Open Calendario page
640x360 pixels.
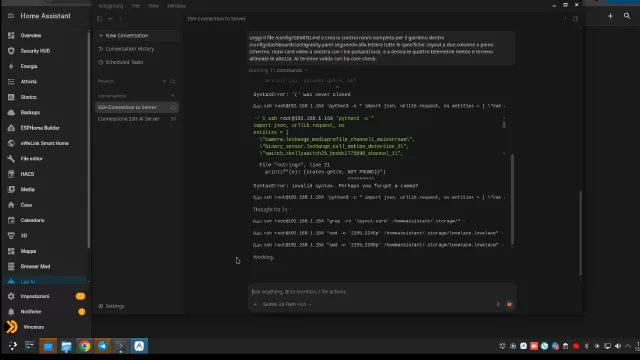tap(45, 220)
